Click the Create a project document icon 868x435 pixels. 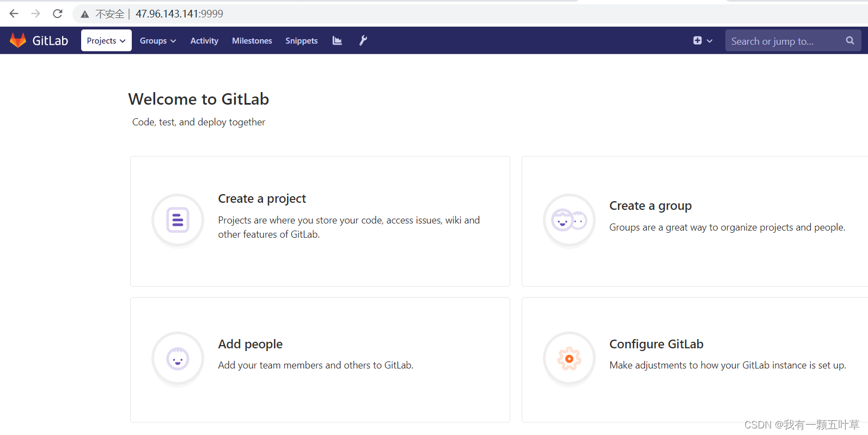[178, 220]
